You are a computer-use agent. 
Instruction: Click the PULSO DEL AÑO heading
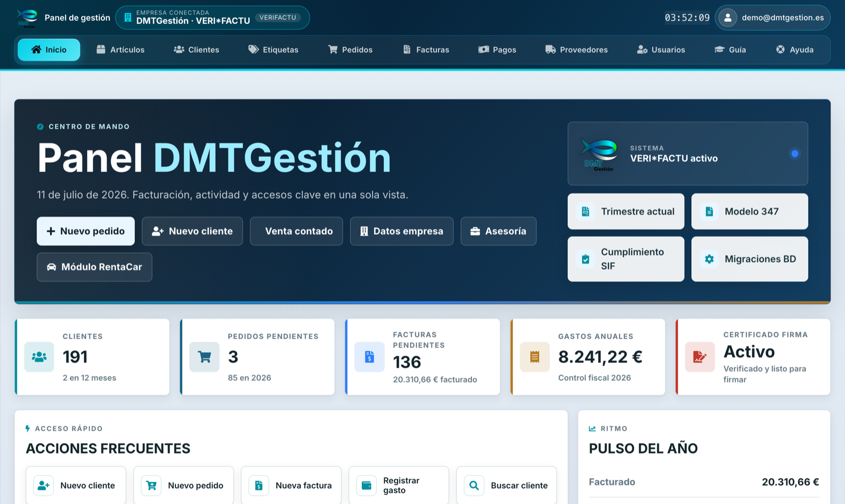tap(643, 449)
